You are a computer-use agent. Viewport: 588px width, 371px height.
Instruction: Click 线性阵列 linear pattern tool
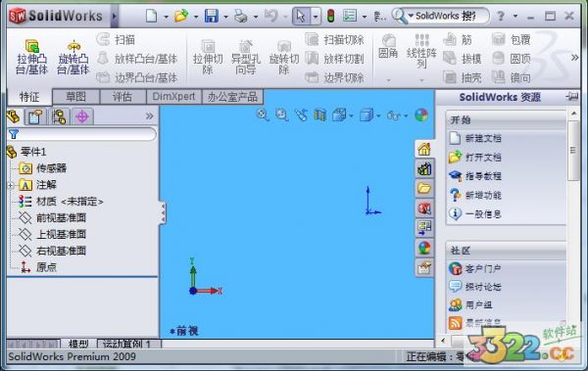(421, 52)
